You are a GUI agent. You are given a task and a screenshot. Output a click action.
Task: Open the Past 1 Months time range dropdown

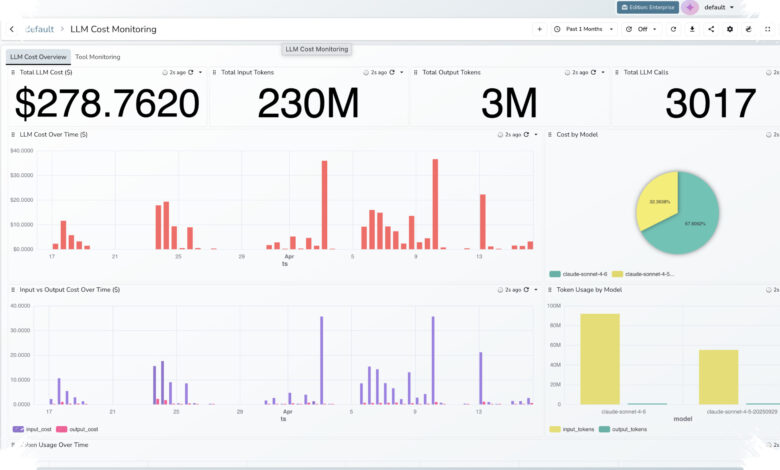click(x=584, y=29)
